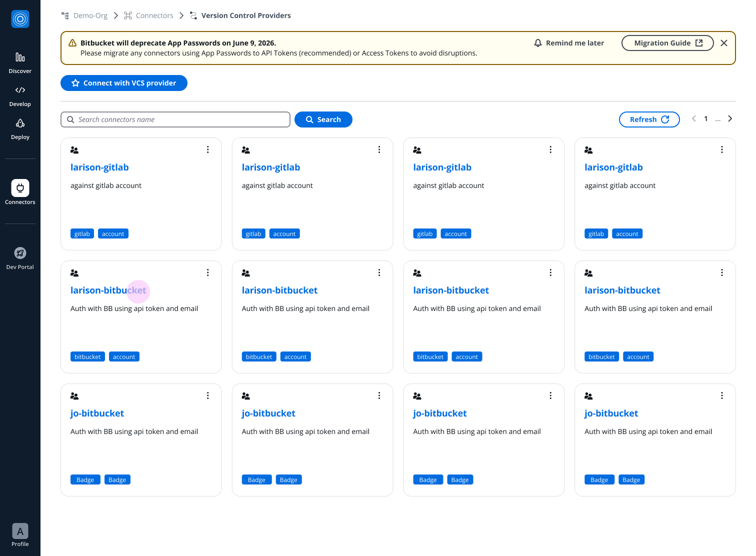This screenshot has width=756, height=556.
Task: Open Connectors from the breadcrumb trail
Action: tap(154, 15)
